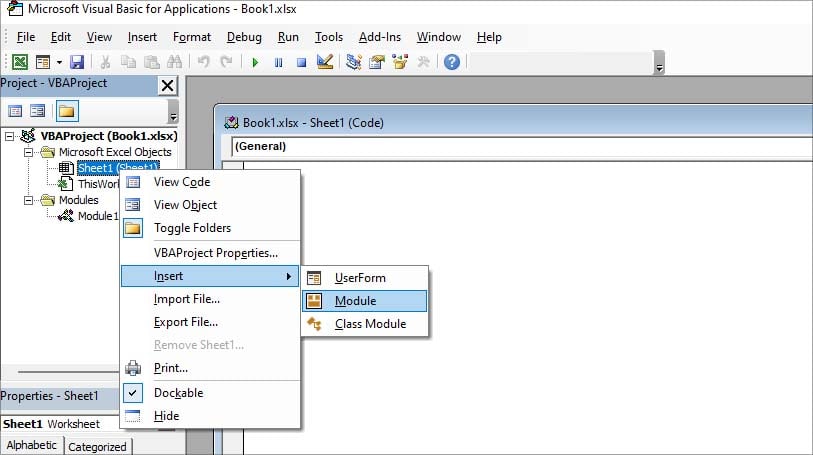Open the Insert menu in menu bar

pos(142,37)
